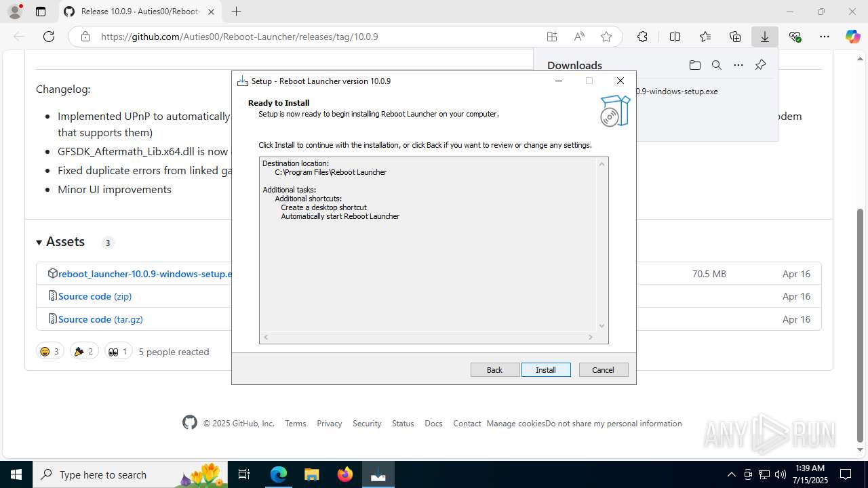Open Browser essentials icon

pyautogui.click(x=795, y=37)
